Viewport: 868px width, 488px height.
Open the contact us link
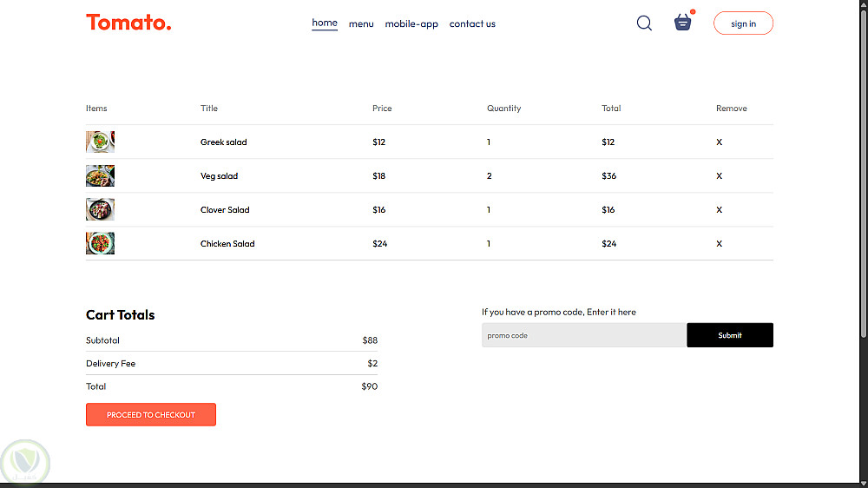coord(472,24)
